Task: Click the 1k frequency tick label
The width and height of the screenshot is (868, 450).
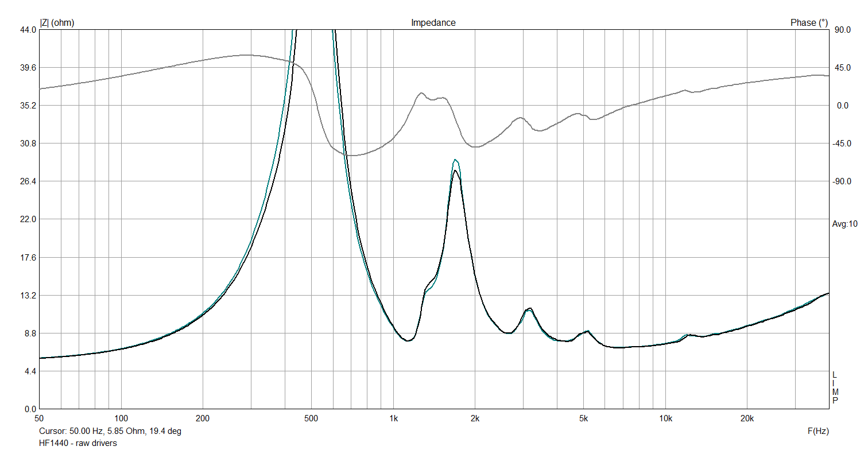Action: (393, 418)
